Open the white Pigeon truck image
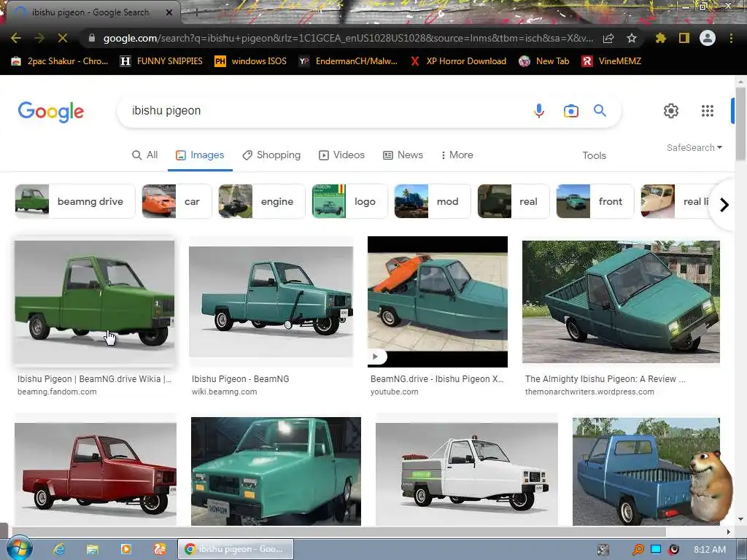The height and width of the screenshot is (560, 747). pos(467,472)
